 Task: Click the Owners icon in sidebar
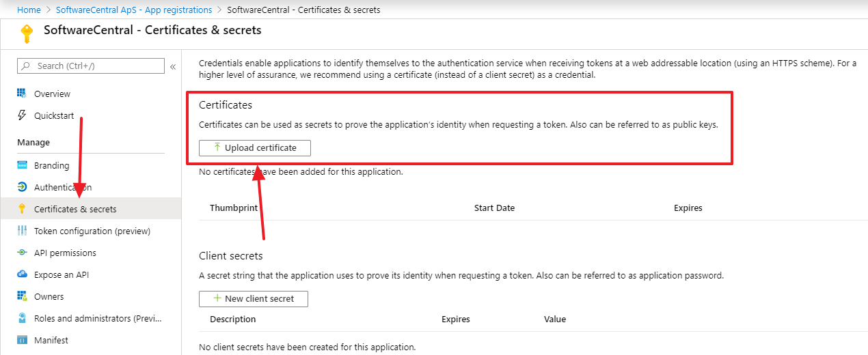[22, 296]
